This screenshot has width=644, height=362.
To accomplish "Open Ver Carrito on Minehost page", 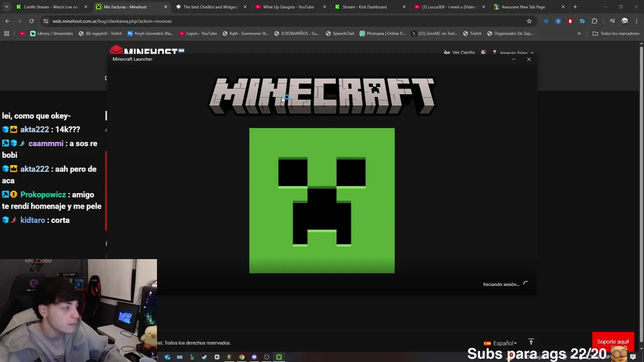I will click(459, 52).
